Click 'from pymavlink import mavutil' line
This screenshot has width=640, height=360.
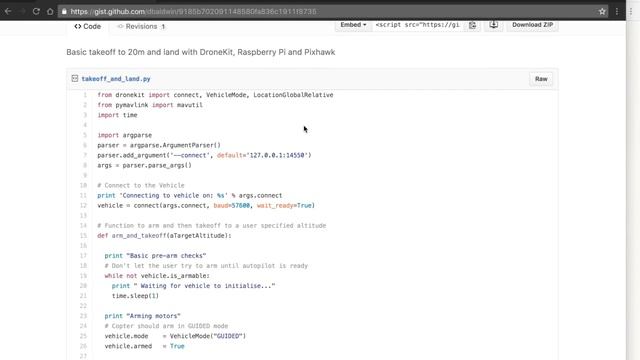coord(150,105)
